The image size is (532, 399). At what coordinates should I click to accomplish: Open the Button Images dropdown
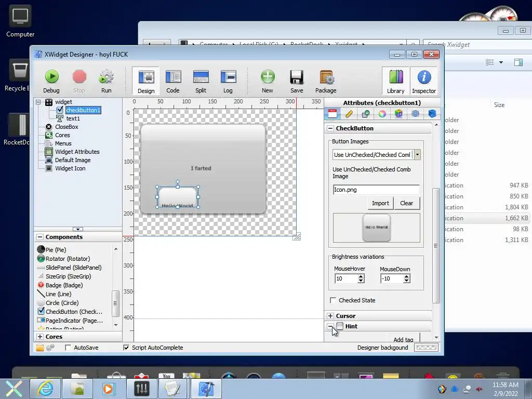417,155
